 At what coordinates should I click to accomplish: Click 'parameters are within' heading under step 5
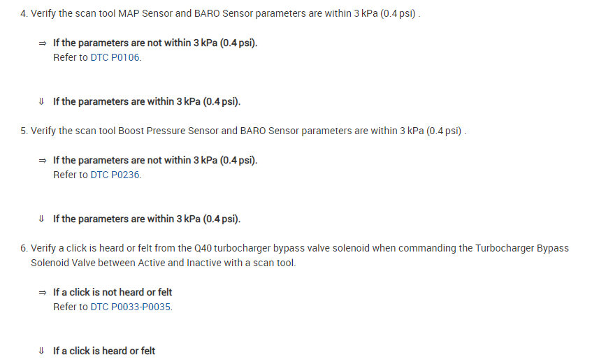[147, 219]
